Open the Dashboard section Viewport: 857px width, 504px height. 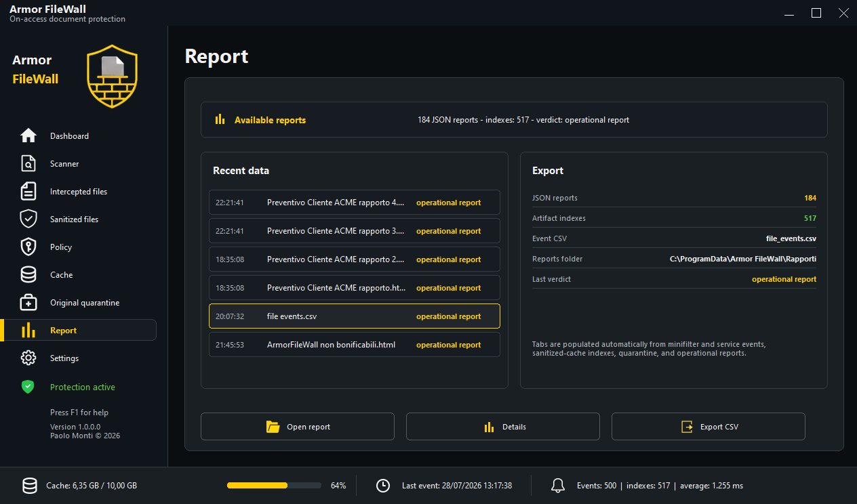click(69, 136)
